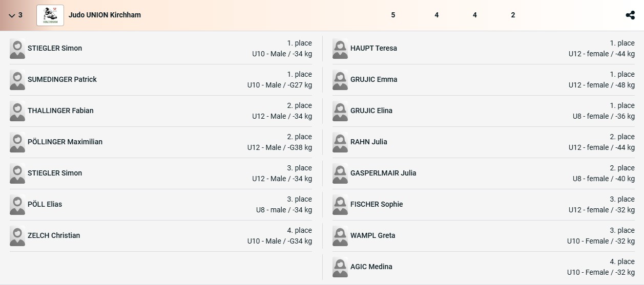Image resolution: width=644 pixels, height=285 pixels.
Task: Click the avatar icon beside AGIC Medina
Action: [340, 267]
